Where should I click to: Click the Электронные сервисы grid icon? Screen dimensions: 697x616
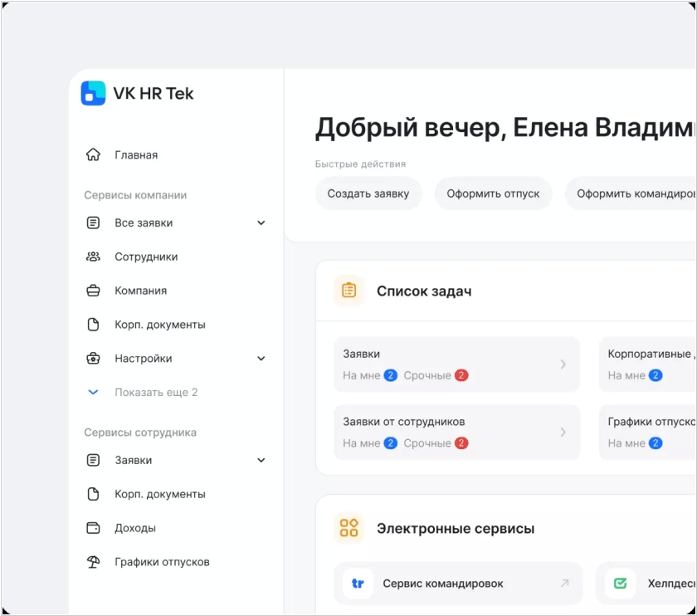349,528
